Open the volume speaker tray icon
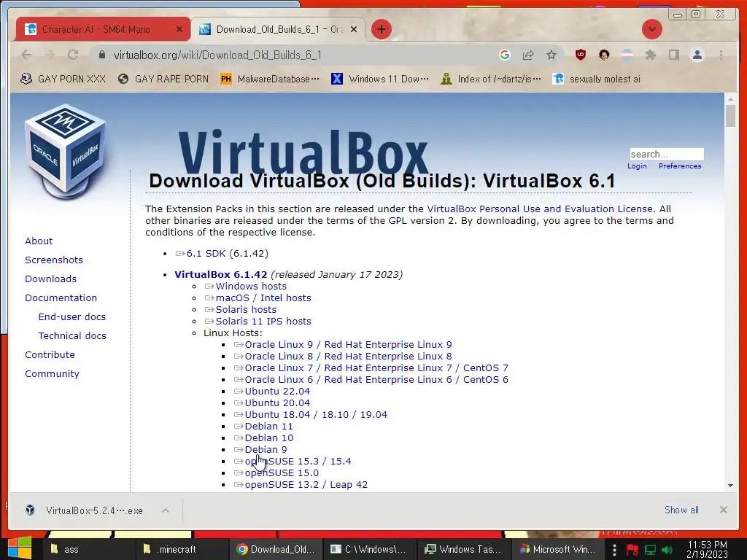The image size is (747, 560). pyautogui.click(x=667, y=550)
